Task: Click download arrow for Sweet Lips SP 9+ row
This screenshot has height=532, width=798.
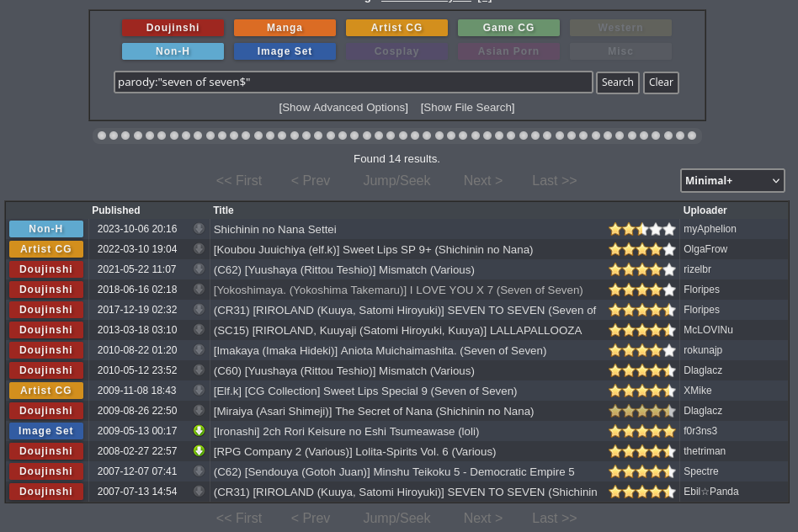Action: pyautogui.click(x=199, y=248)
